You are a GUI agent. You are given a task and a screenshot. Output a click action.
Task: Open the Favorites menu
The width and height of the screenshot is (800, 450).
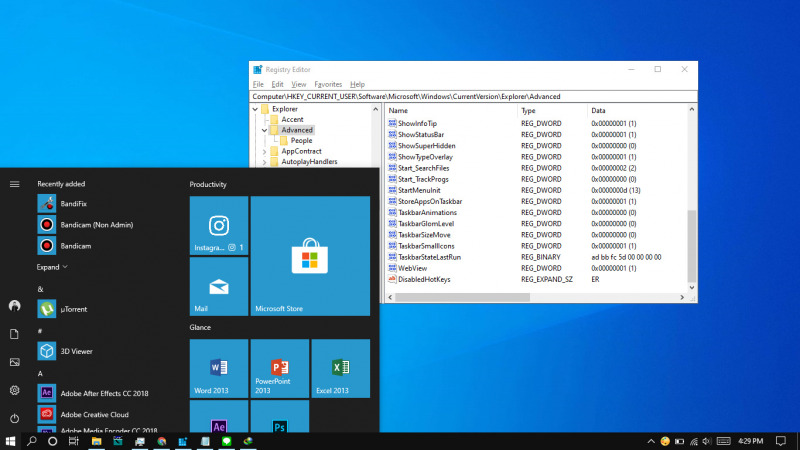328,84
